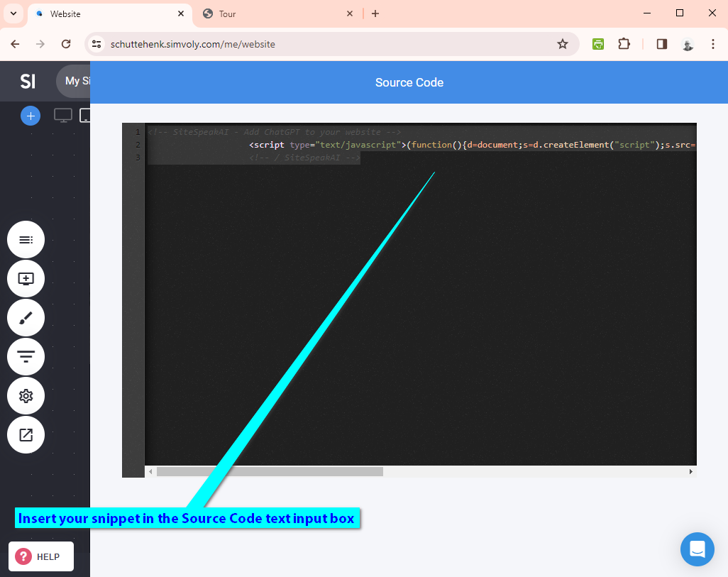View site information icon in address bar

tap(96, 44)
